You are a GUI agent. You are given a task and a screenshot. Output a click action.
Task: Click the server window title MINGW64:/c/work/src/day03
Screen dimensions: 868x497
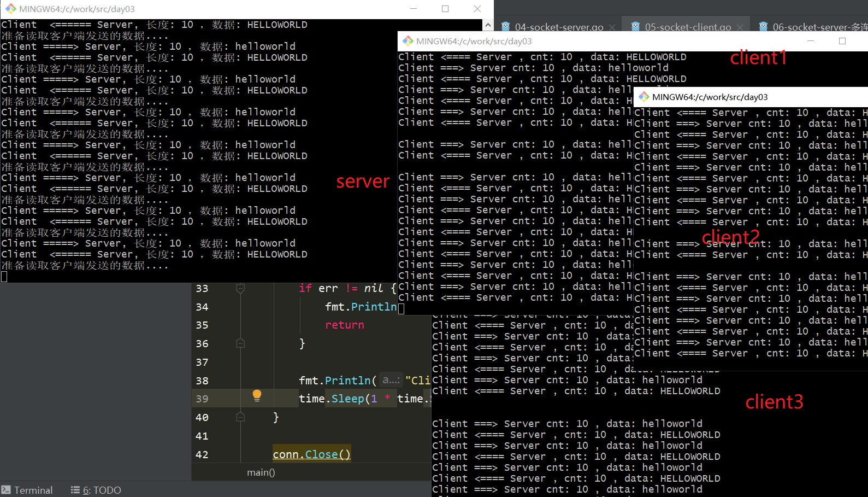pos(76,9)
